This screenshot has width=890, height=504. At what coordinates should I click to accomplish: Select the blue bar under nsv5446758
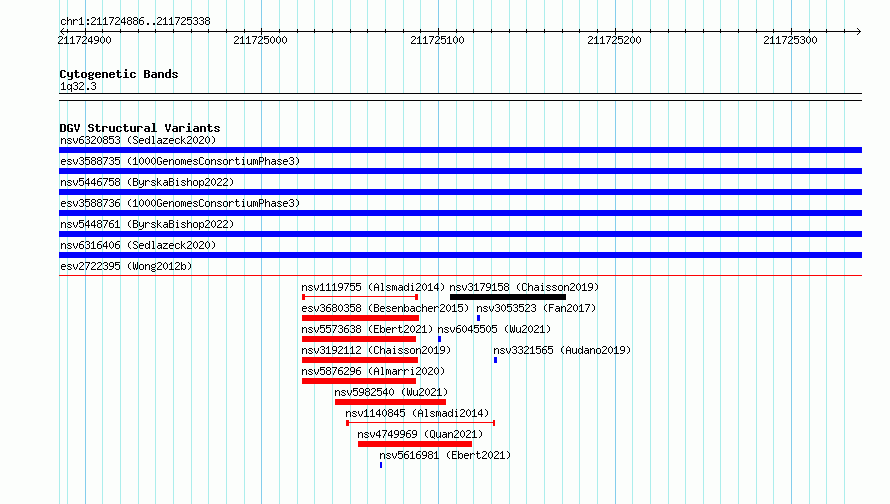(x=460, y=192)
